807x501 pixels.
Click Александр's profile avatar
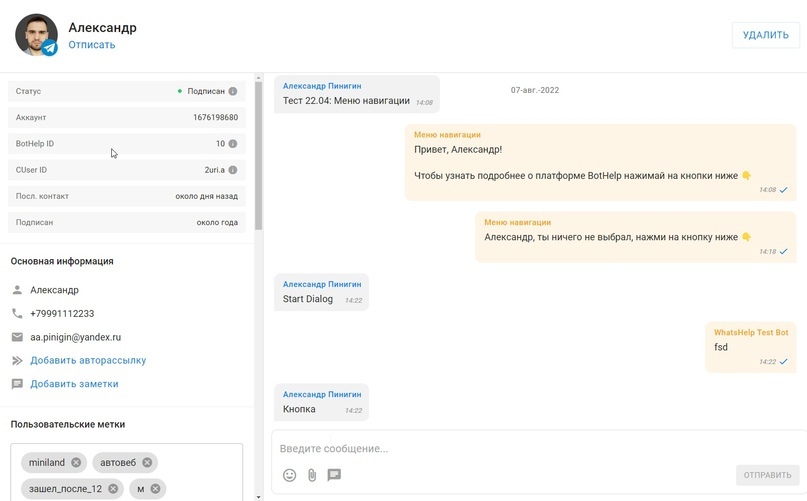(36, 35)
